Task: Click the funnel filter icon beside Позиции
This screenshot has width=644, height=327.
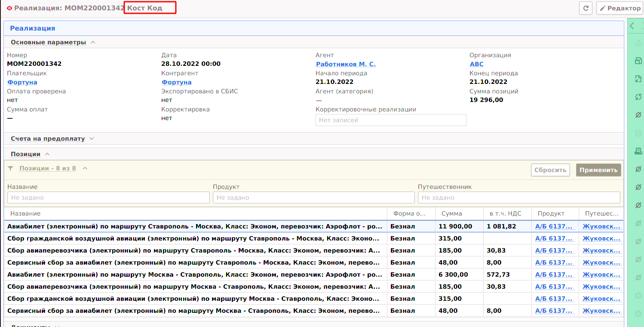Action: (11, 169)
